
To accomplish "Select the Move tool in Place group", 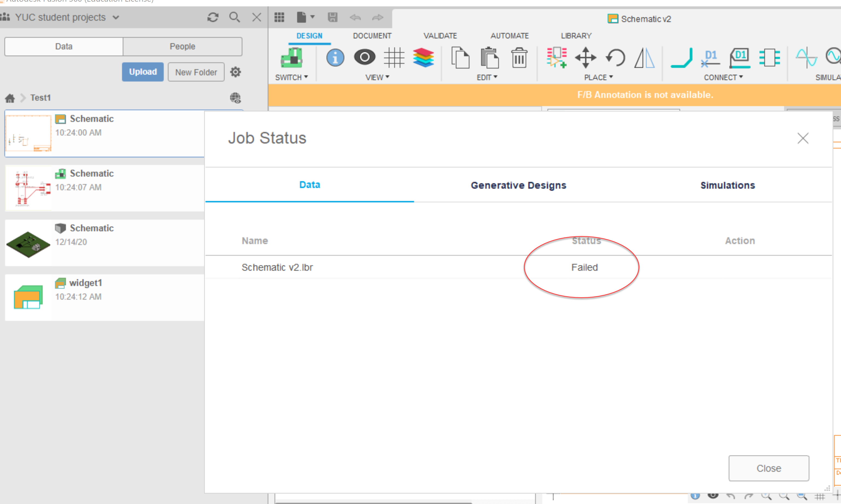I will [x=585, y=58].
